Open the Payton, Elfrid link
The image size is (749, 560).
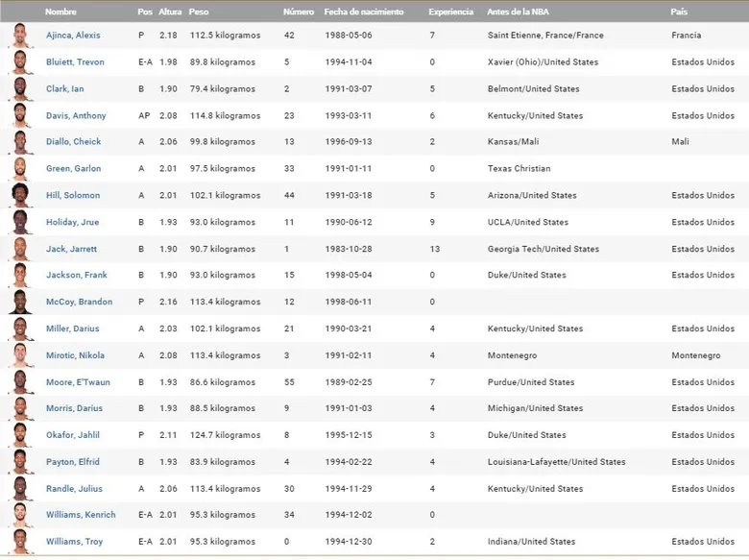click(73, 462)
